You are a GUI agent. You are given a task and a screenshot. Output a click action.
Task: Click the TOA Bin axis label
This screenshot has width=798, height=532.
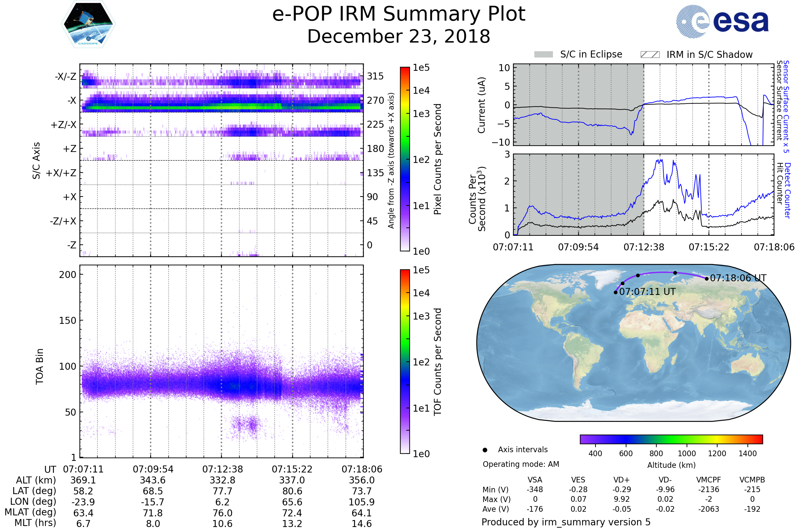tap(40, 366)
